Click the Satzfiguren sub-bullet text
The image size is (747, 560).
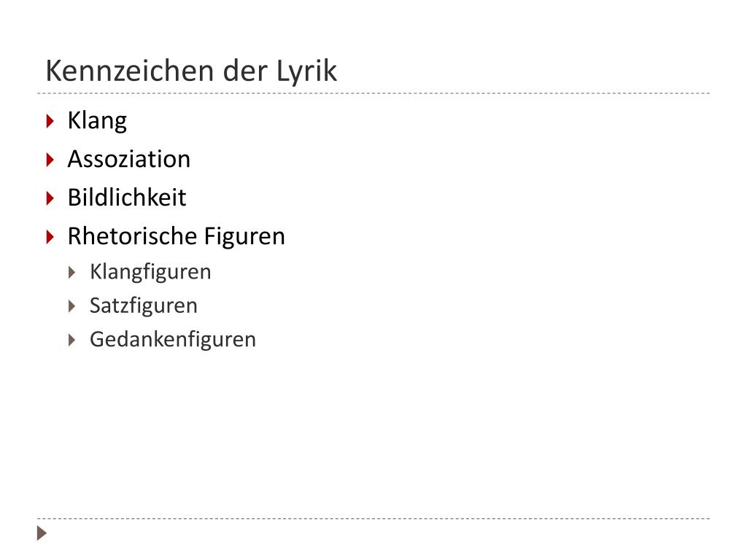click(144, 306)
